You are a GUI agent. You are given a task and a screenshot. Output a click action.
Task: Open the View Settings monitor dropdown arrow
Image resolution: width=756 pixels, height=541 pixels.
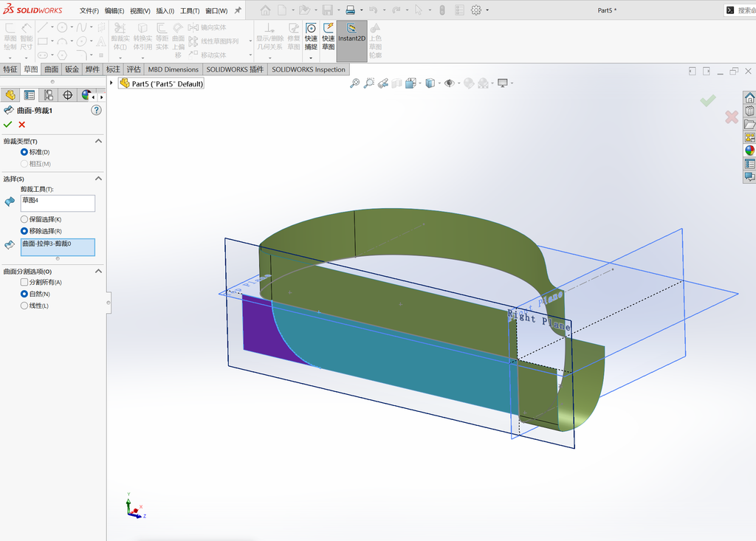[x=512, y=83]
